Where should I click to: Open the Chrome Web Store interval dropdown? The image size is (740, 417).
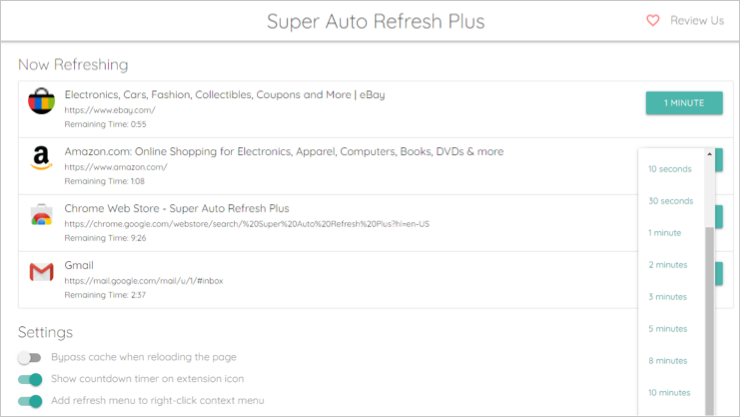(x=718, y=217)
